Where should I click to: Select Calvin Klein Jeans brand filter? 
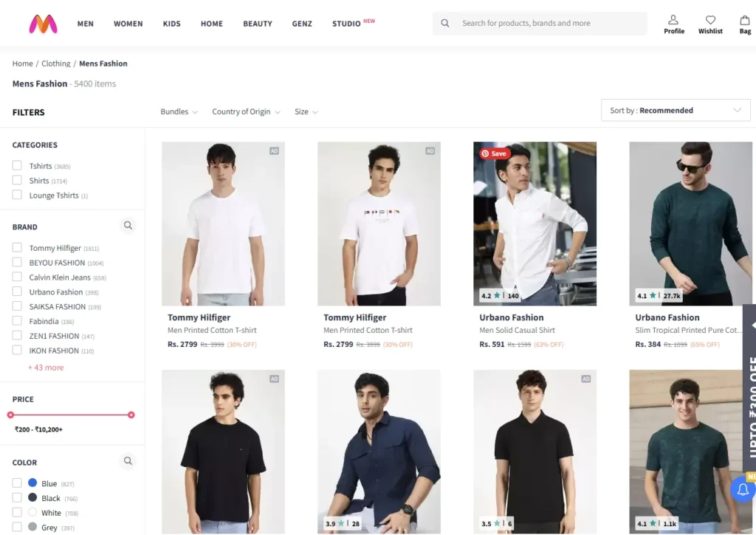[17, 277]
